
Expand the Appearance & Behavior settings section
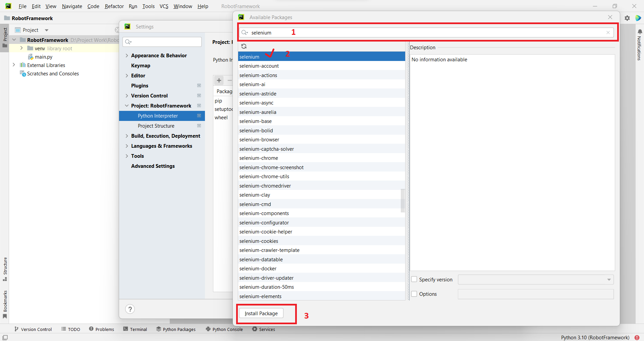pos(127,55)
